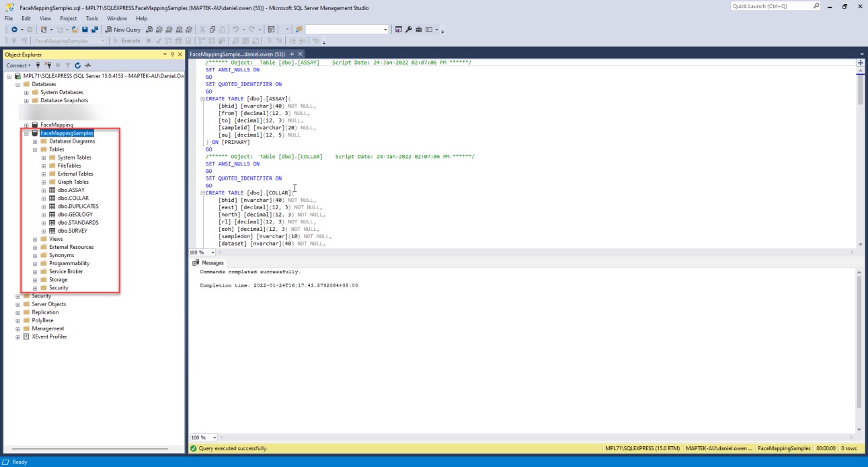Click the New Query toolbar button
The height and width of the screenshot is (467, 868).
(123, 30)
